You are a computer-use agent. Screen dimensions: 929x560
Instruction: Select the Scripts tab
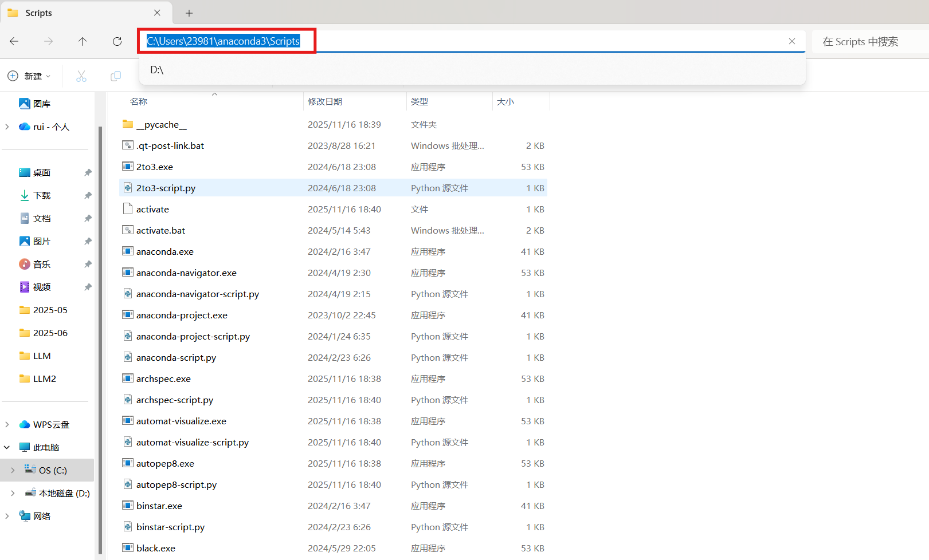pos(86,13)
